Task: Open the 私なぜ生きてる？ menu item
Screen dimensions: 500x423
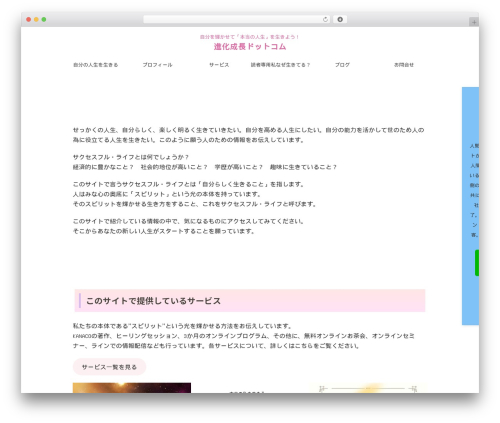Action: click(280, 65)
